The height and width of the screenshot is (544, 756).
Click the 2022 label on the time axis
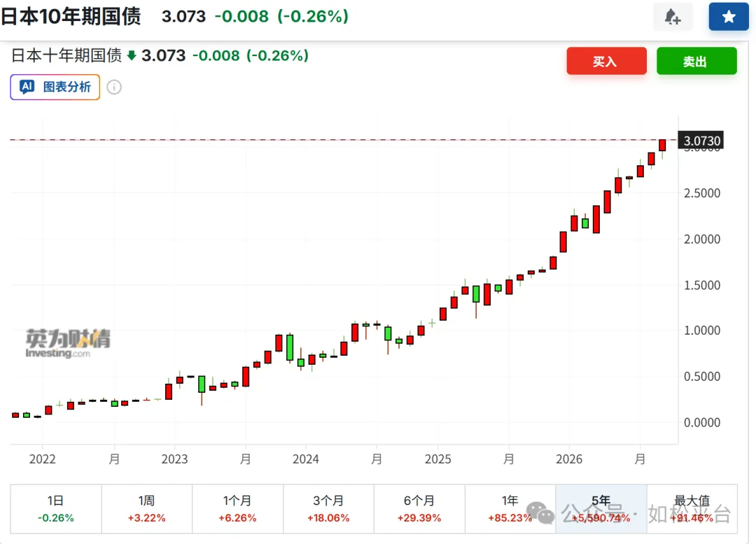[x=43, y=459]
